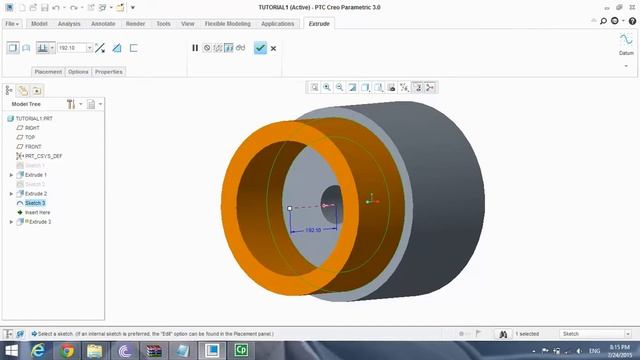The image size is (640, 360).
Task: Open the Favorites navigator tab
Action: click(37, 90)
